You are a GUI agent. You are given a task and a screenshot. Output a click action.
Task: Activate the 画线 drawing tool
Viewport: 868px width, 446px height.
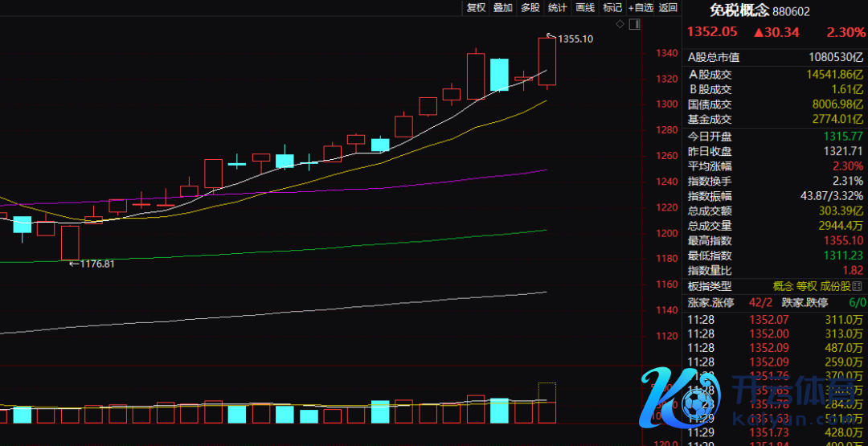(x=585, y=8)
